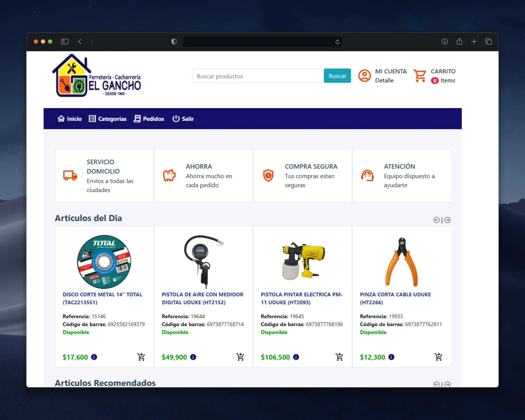The height and width of the screenshot is (420, 525).
Task: Open the PINZA CORTA CABLE UDUKE title
Action: (x=395, y=298)
